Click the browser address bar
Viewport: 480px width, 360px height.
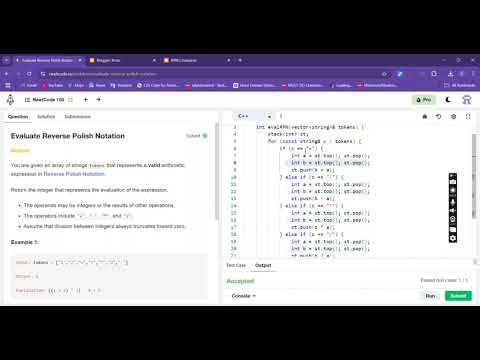[213, 74]
